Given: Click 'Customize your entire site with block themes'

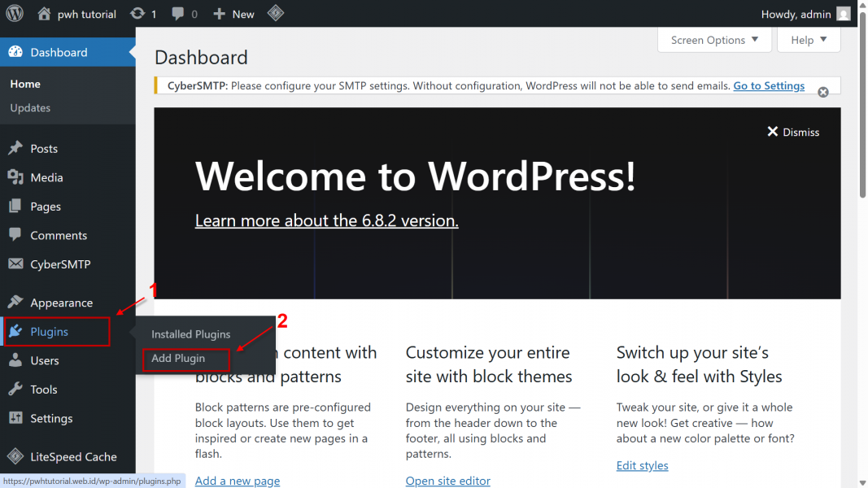Looking at the screenshot, I should coord(489,364).
